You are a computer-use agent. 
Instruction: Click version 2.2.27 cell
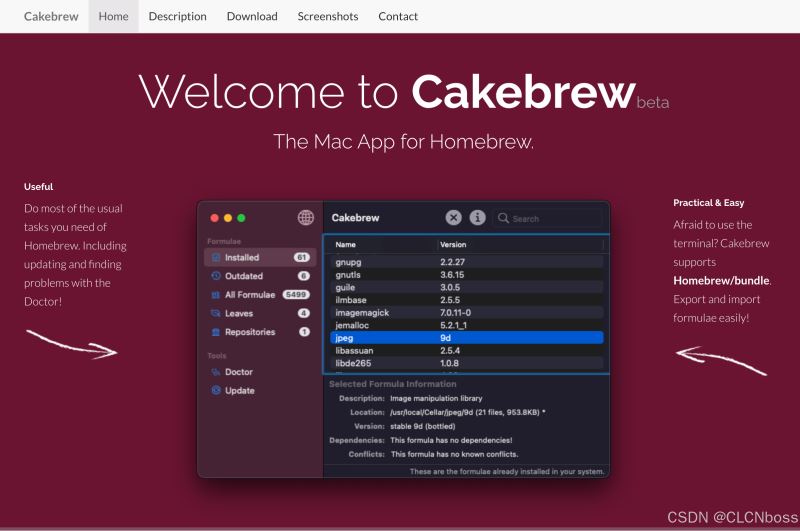[x=452, y=262]
